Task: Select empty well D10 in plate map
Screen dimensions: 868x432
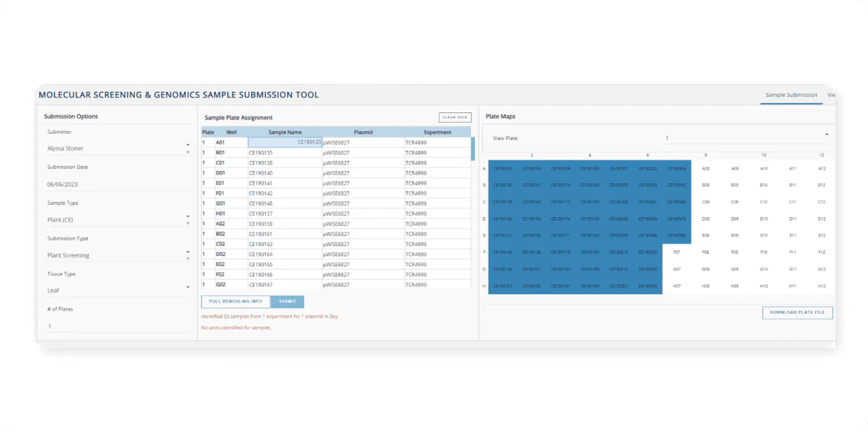Action: [x=764, y=219]
